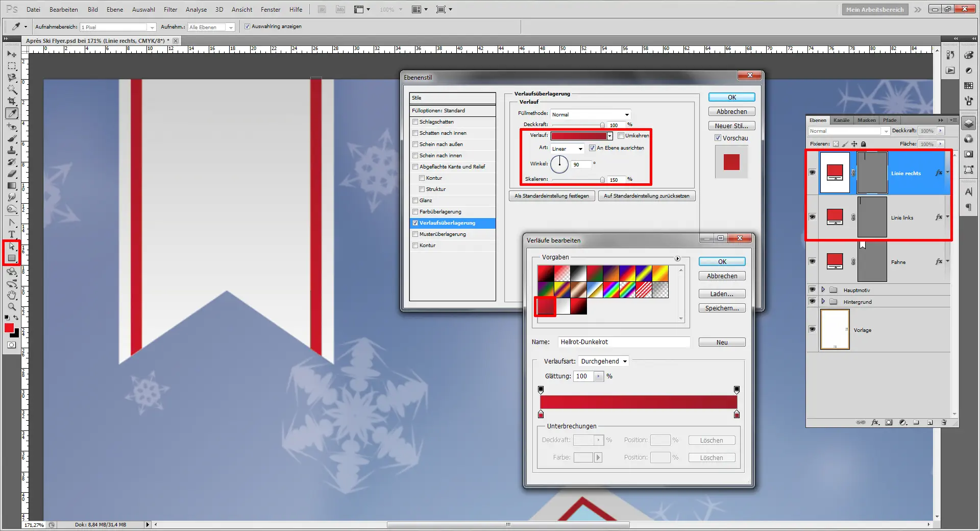Select the Crop tool in the toolbox
980x531 pixels.
pos(12,102)
